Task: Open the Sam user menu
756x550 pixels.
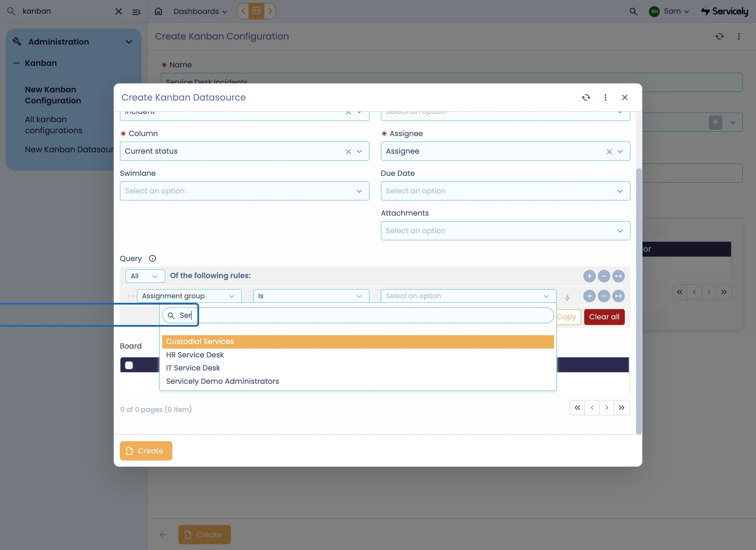Action: click(x=669, y=11)
